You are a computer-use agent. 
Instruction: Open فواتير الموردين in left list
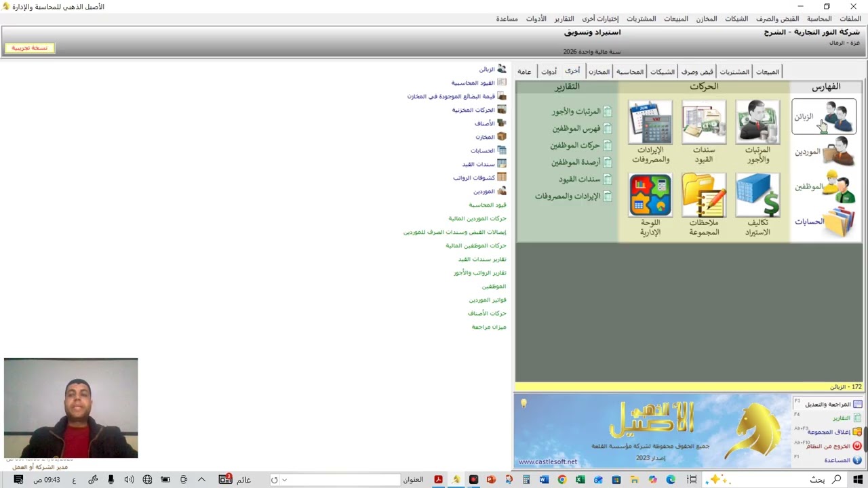[x=488, y=300]
